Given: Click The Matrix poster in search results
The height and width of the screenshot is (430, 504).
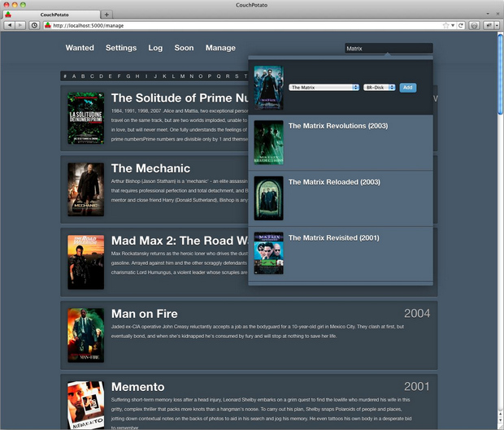Looking at the screenshot, I should coord(269,88).
